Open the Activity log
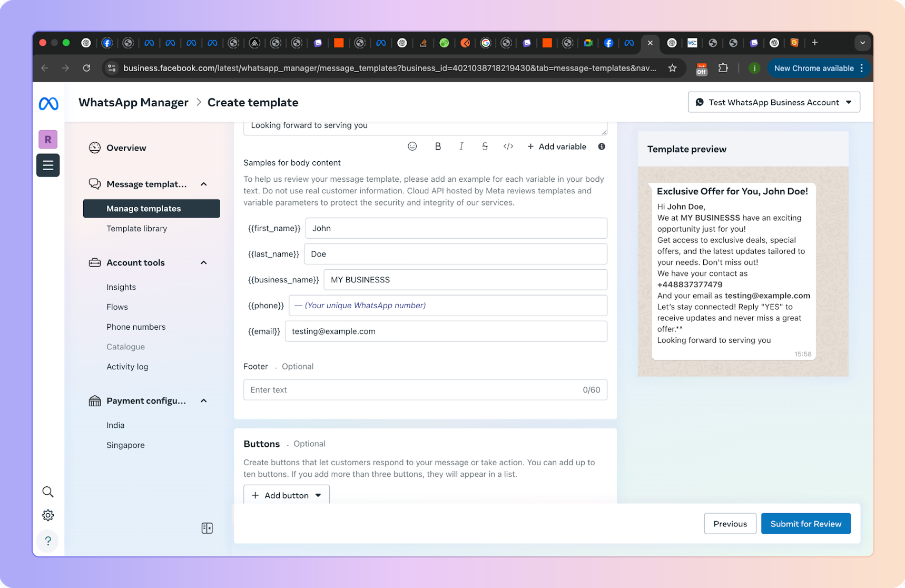Image resolution: width=905 pixels, height=588 pixels. tap(127, 367)
